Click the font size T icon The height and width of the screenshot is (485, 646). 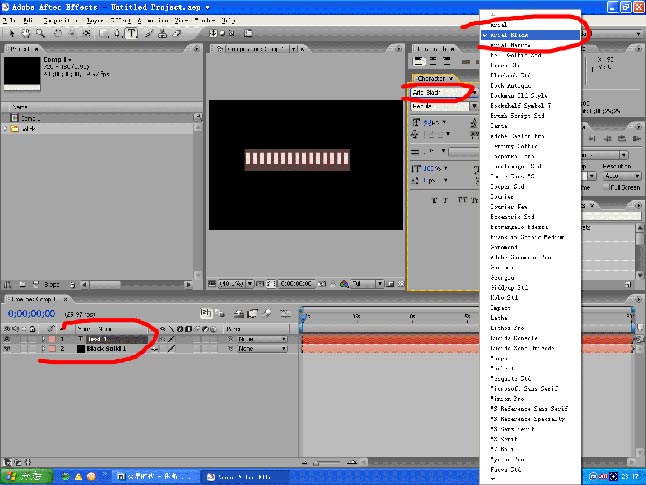coord(416,122)
